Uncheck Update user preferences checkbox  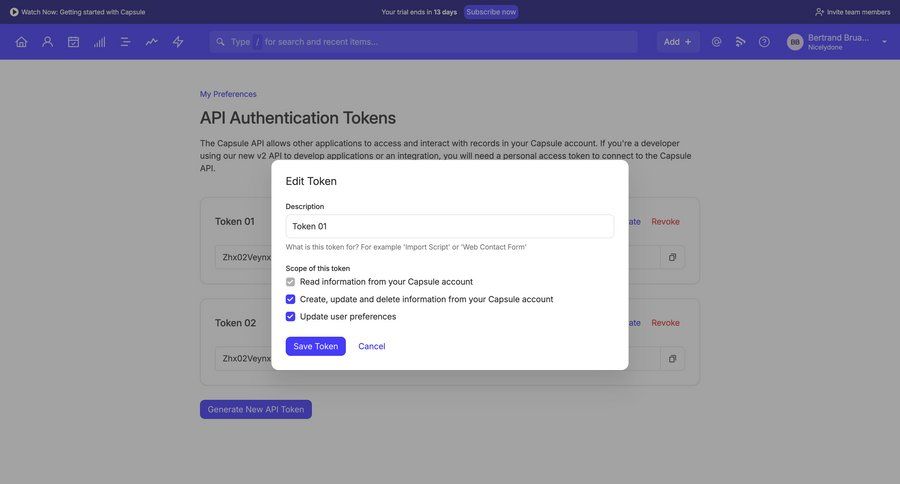point(290,316)
